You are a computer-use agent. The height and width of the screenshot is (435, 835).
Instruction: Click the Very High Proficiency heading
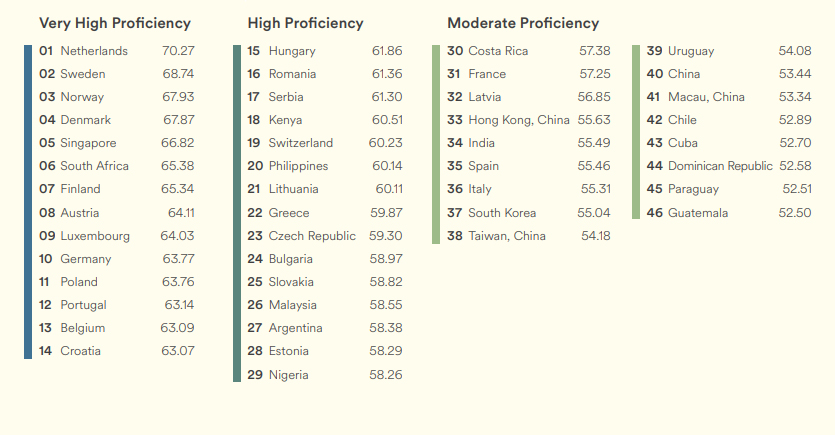114,23
